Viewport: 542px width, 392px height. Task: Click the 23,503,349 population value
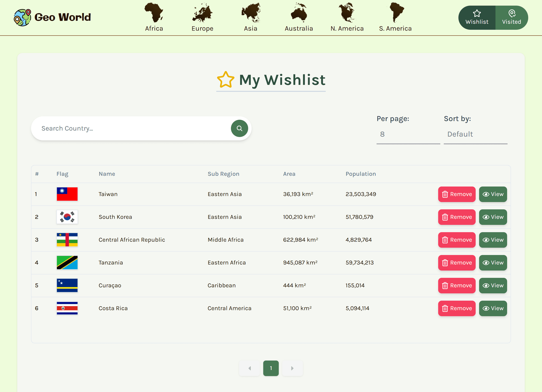pyautogui.click(x=361, y=194)
